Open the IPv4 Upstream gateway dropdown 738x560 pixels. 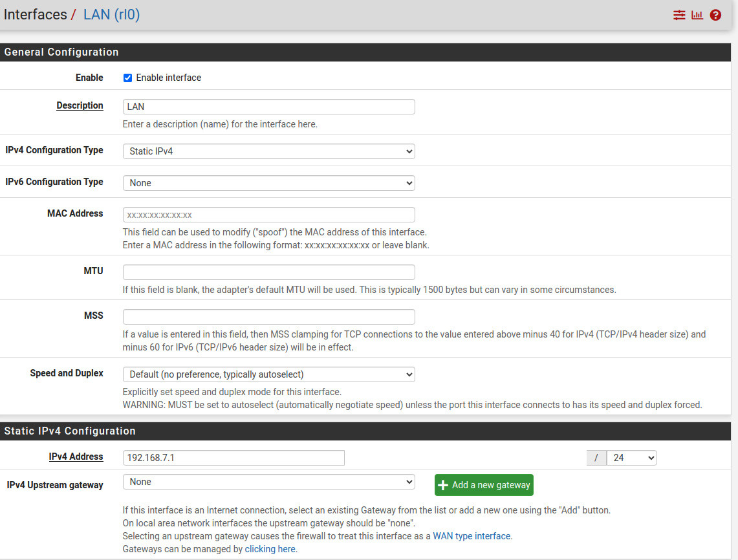pyautogui.click(x=268, y=482)
